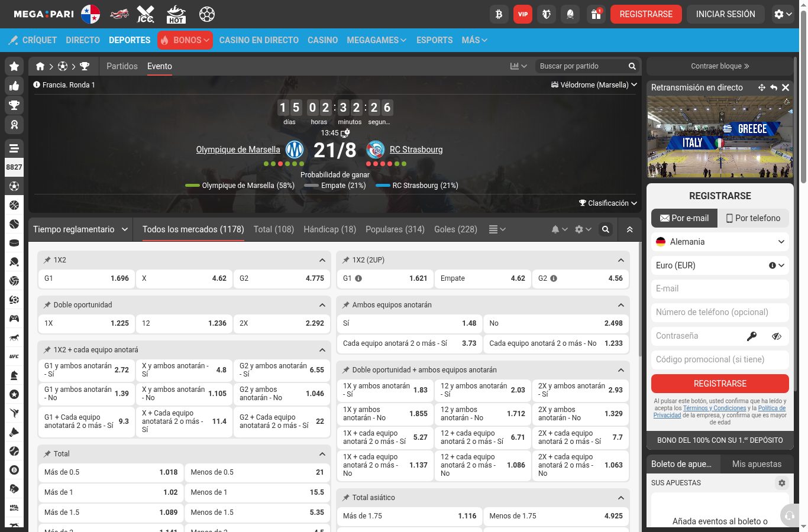
Task: Open the BONOS menu
Action: coord(185,40)
